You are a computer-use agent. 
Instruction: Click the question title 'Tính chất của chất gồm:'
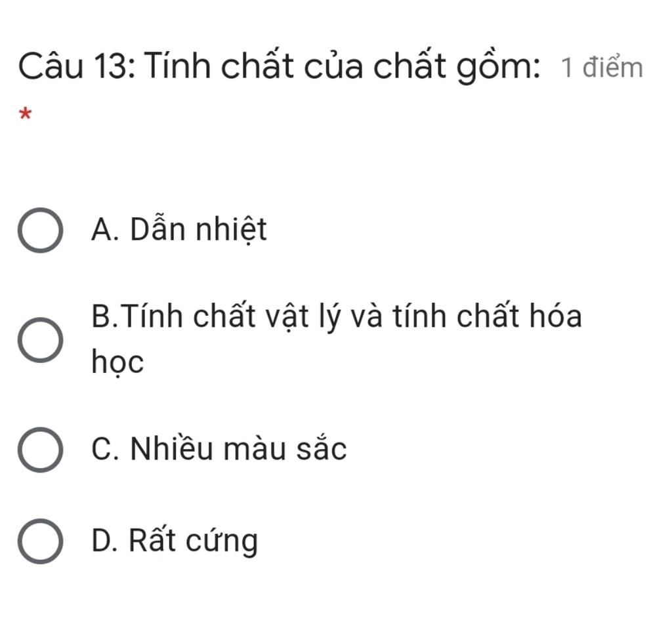342,67
